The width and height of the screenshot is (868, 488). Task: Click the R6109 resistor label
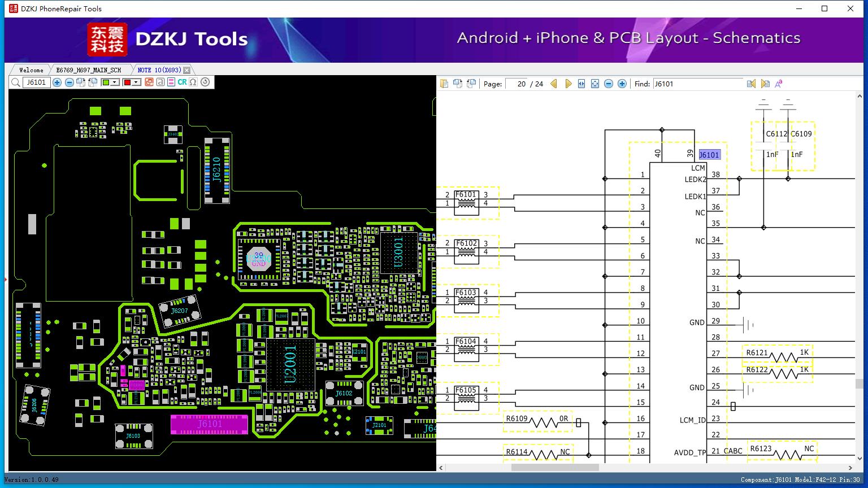[517, 419]
